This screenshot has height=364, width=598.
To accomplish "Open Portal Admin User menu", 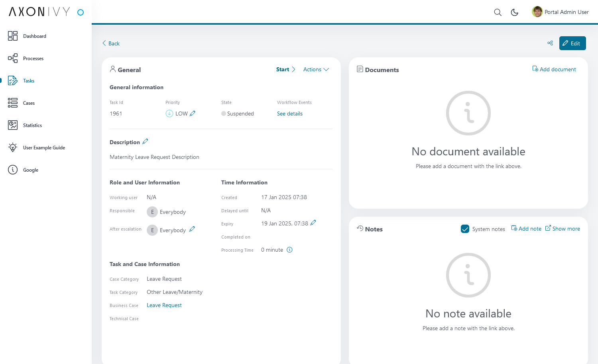I will pos(566,12).
